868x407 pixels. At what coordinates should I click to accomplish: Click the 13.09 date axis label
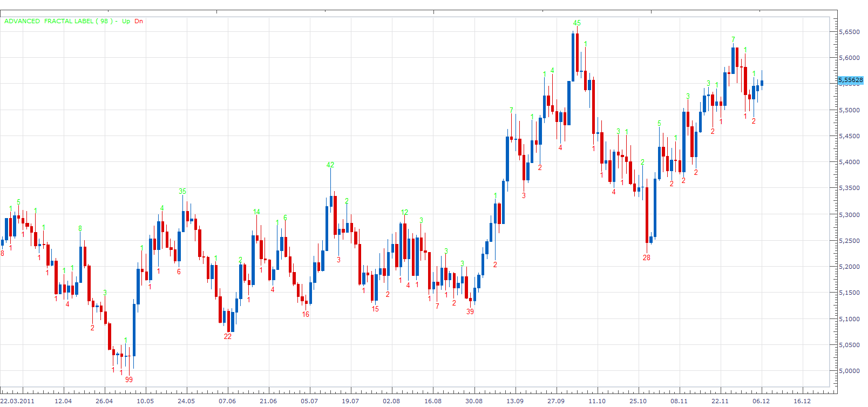click(515, 401)
